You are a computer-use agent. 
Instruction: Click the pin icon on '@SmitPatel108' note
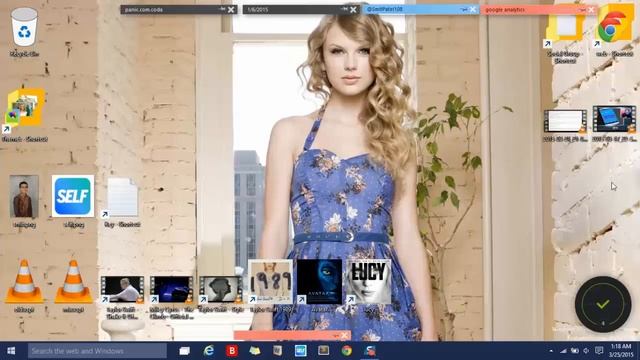click(x=464, y=9)
